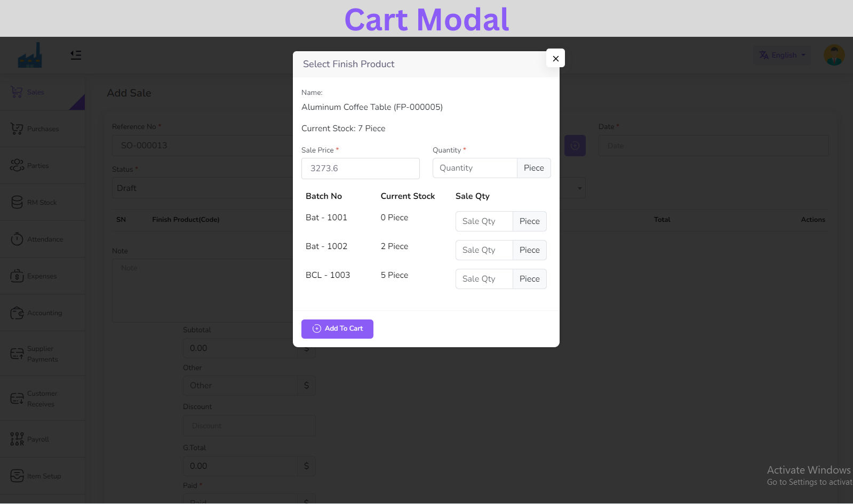Open the Accounting wallet icon
This screenshot has height=504, width=853.
(17, 313)
